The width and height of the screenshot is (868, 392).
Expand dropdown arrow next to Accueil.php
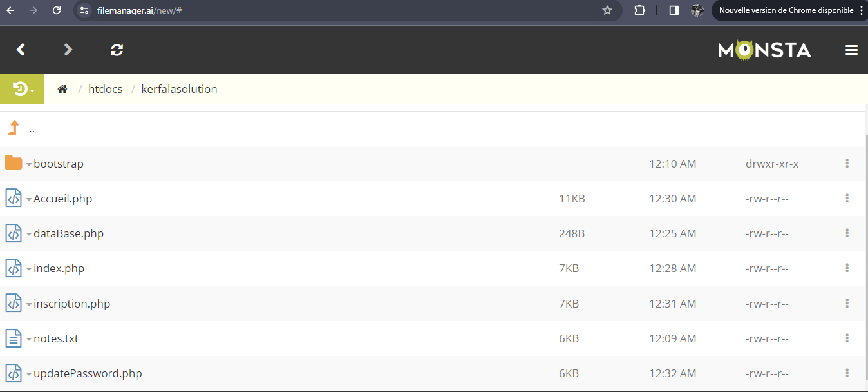coord(29,199)
